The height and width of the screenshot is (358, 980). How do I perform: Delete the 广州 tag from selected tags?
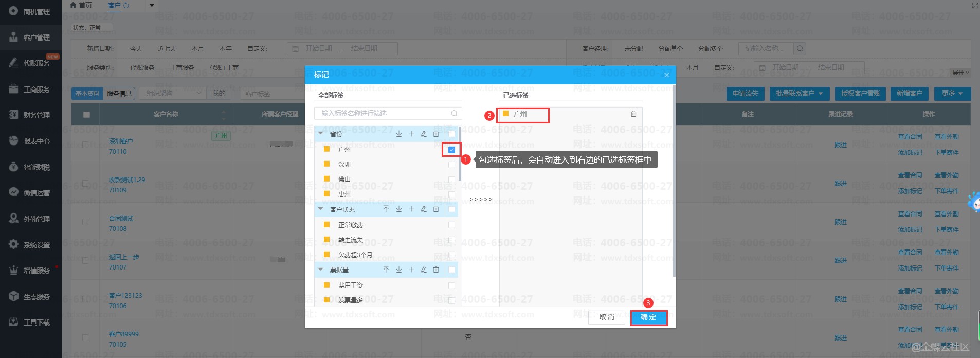(633, 114)
